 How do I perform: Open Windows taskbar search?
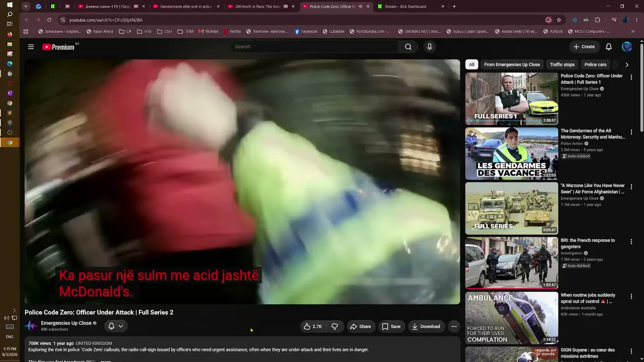(x=10, y=14)
